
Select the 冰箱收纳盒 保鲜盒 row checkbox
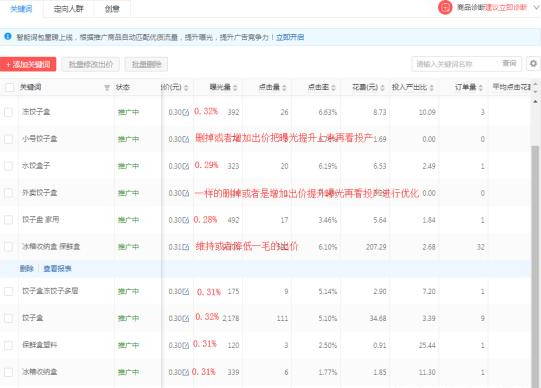tap(8, 247)
